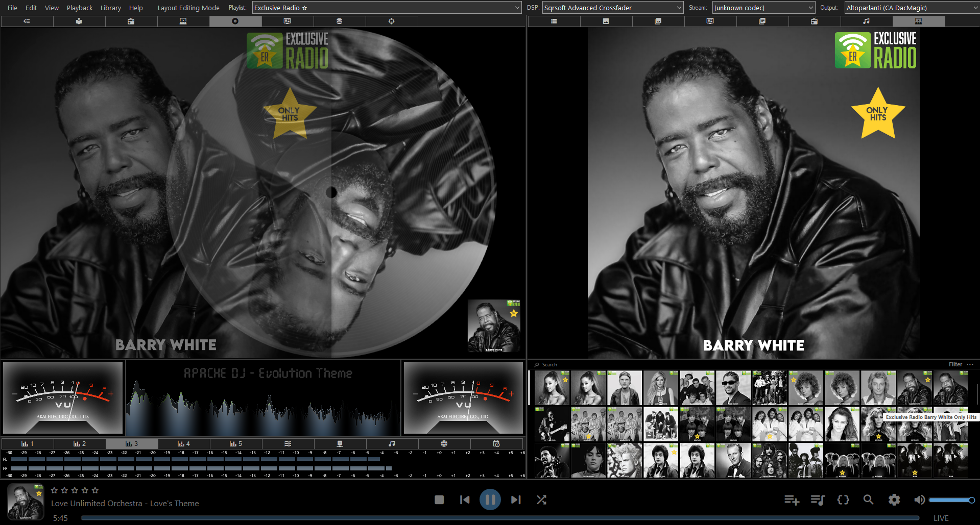Click the Search field above thumbnails

(x=735, y=364)
